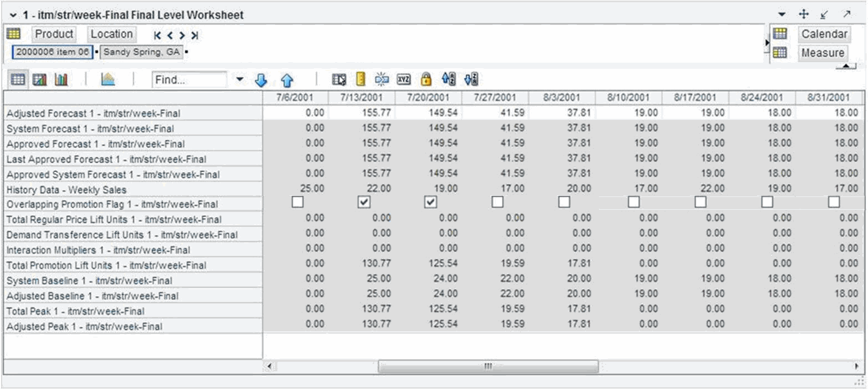Tick Overlapping Promotion Flag for 7/6/2001

pos(298,203)
